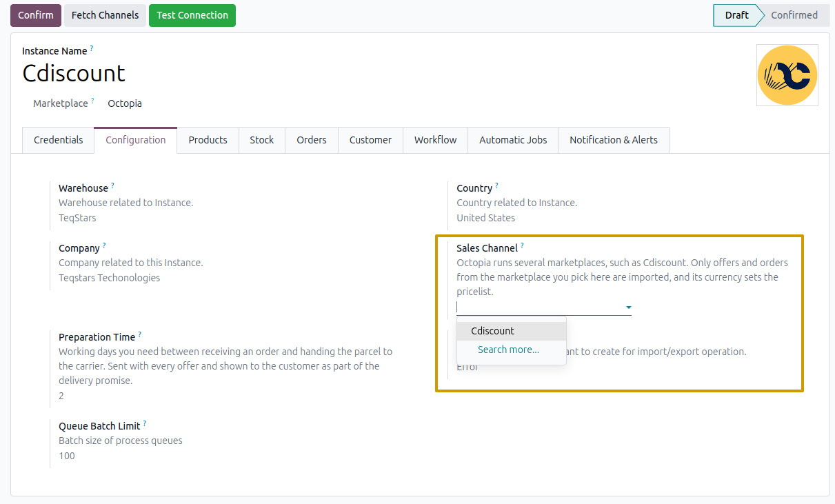Run Test Connection
Viewport: 835px width, 504px height.
[x=192, y=15]
